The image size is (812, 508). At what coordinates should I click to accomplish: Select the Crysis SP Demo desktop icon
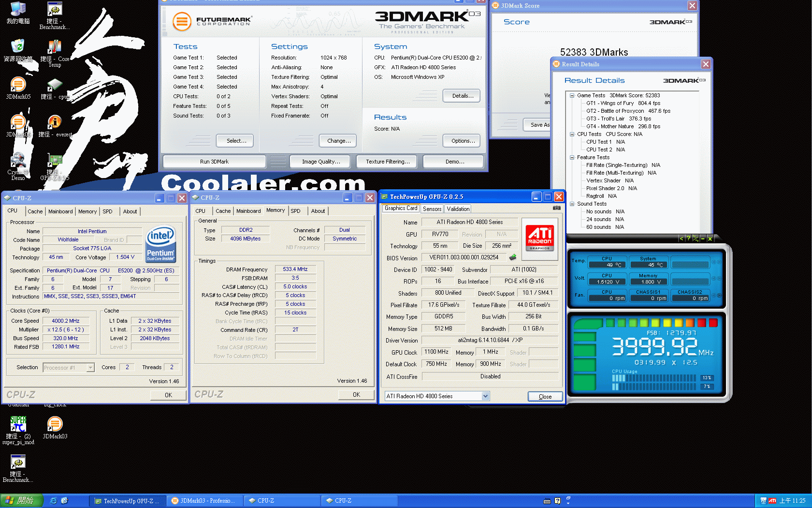18,166
